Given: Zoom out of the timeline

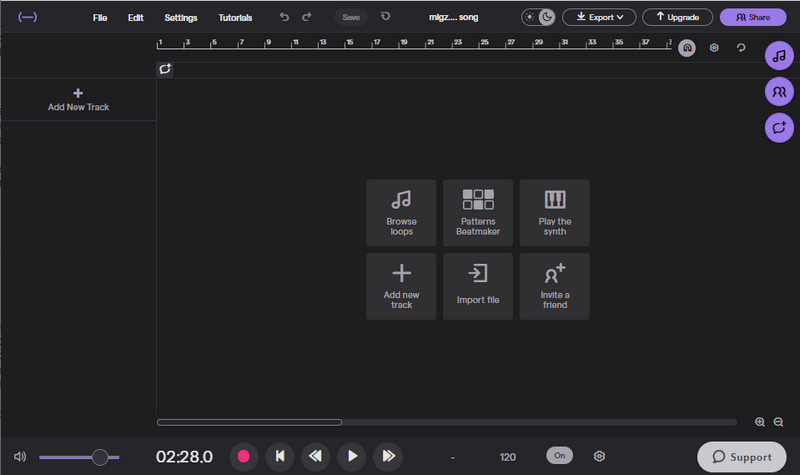Looking at the screenshot, I should point(778,422).
